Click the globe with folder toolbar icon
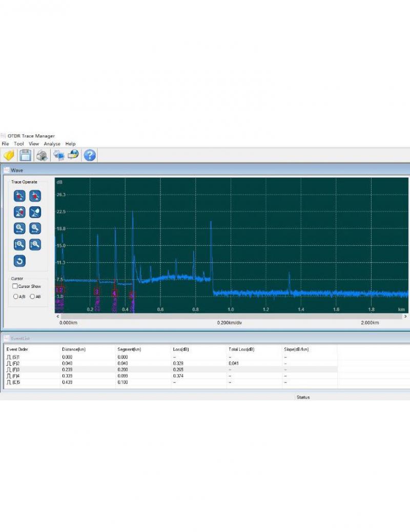This screenshot has width=410, height=532. [73, 155]
